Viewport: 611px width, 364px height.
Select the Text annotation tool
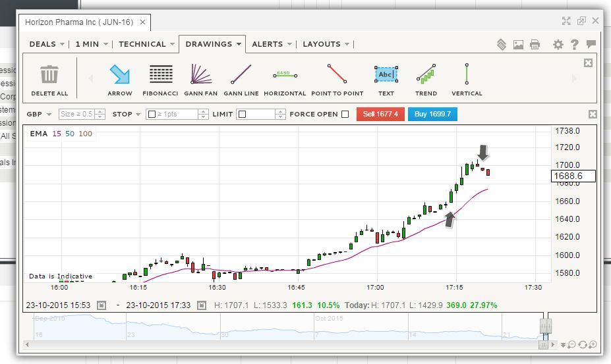(x=386, y=80)
